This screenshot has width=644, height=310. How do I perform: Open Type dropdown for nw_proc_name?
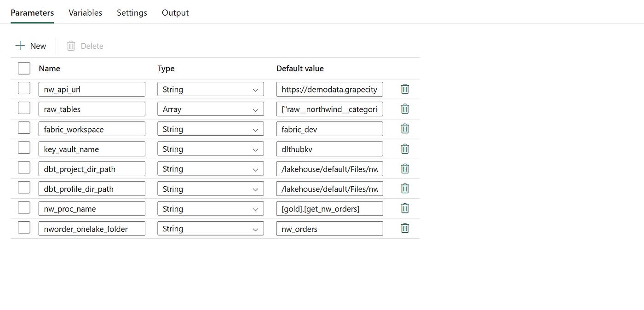211,209
